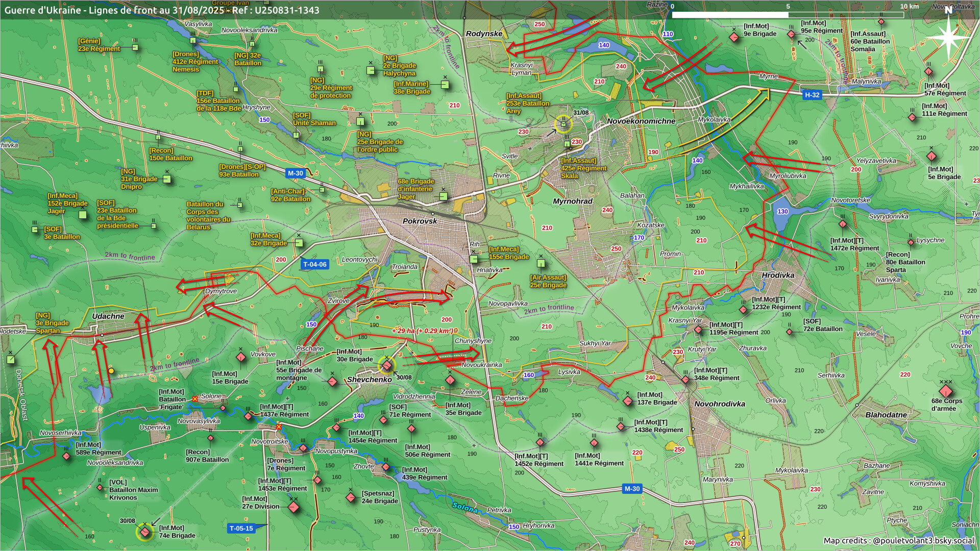Click the map title with reference U250831-1343

click(162, 10)
